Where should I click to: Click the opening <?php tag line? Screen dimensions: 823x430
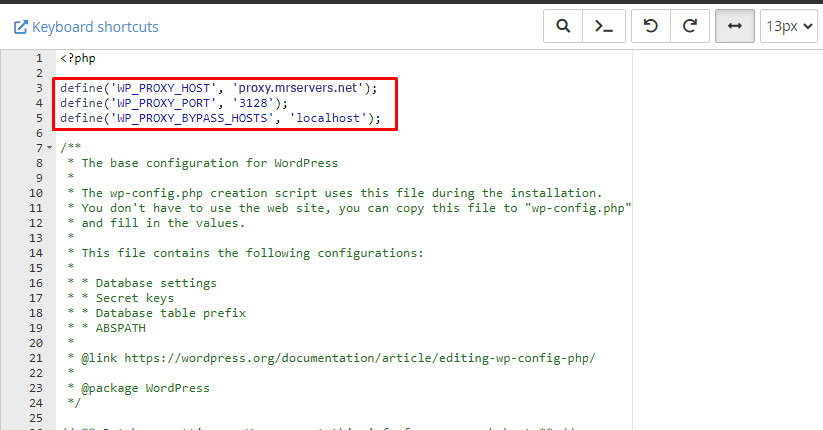(x=78, y=58)
